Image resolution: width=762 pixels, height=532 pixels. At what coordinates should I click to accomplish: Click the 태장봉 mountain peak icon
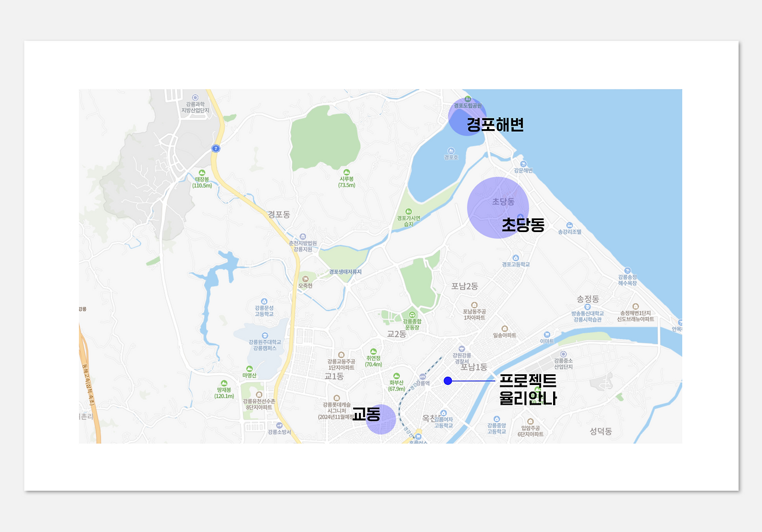click(x=202, y=172)
